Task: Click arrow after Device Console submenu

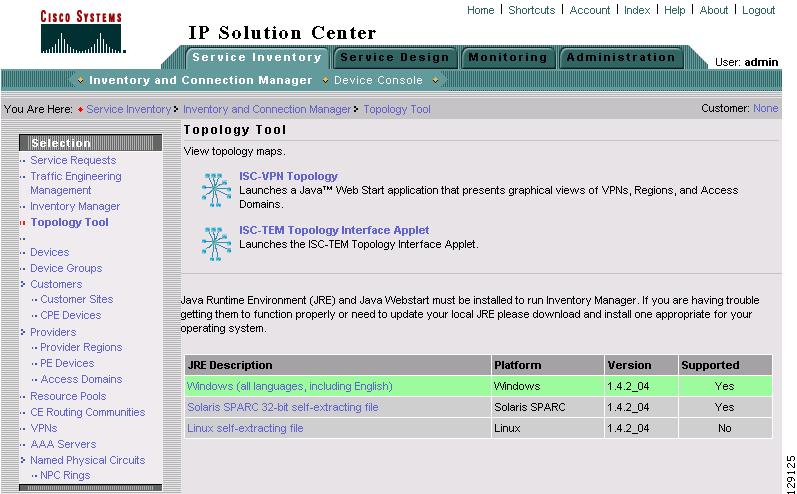Action: tap(435, 80)
